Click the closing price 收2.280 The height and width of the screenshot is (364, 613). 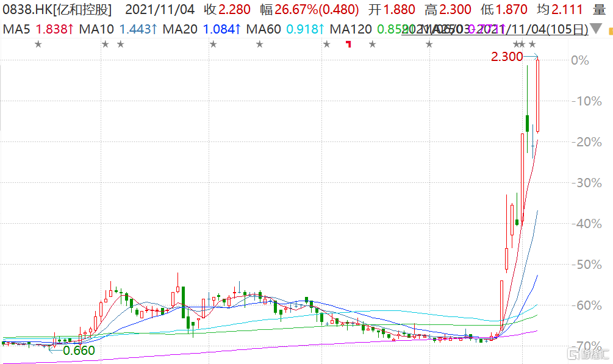tap(227, 9)
